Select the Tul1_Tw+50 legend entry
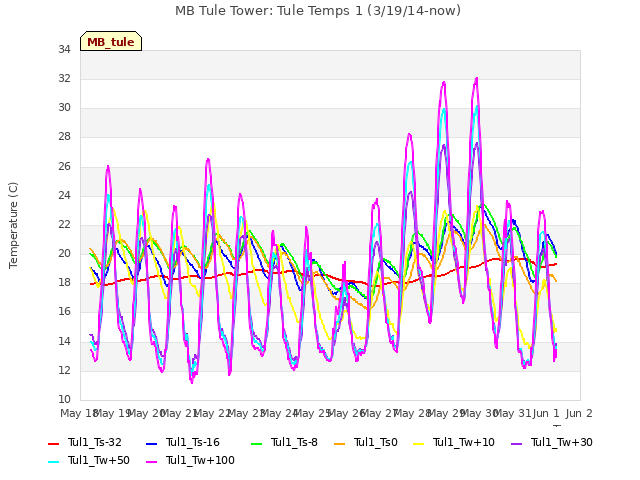The image size is (640, 480). click(x=89, y=460)
